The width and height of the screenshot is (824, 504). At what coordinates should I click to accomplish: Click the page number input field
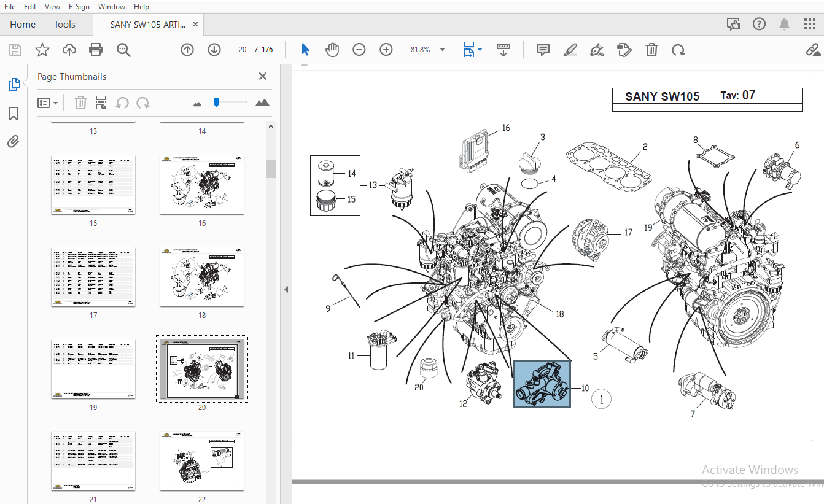pyautogui.click(x=243, y=50)
